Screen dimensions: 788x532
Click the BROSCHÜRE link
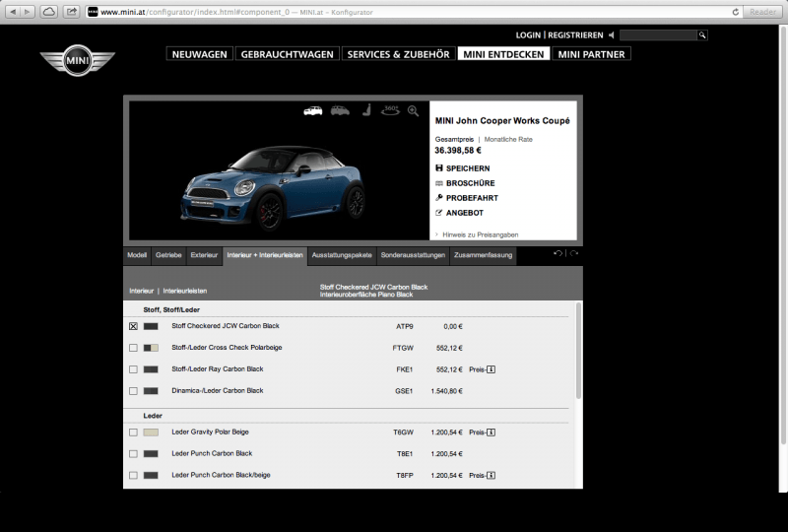465,183
